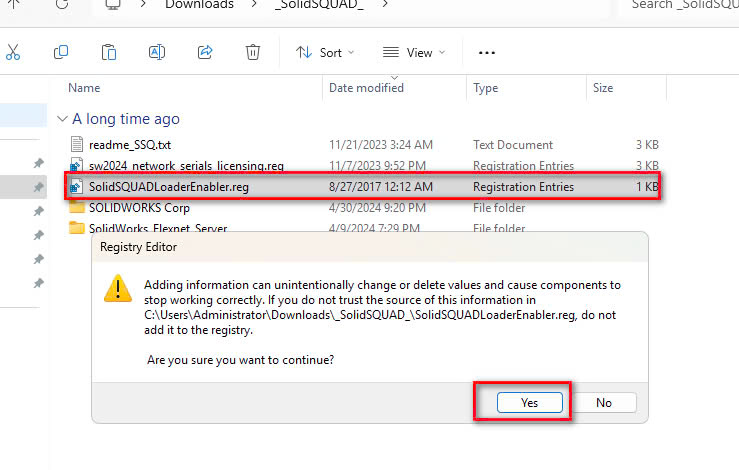Screen dimensions: 739x470
Task: Click the _SolidSQUAD_ breadcrumb
Action: 319,5
